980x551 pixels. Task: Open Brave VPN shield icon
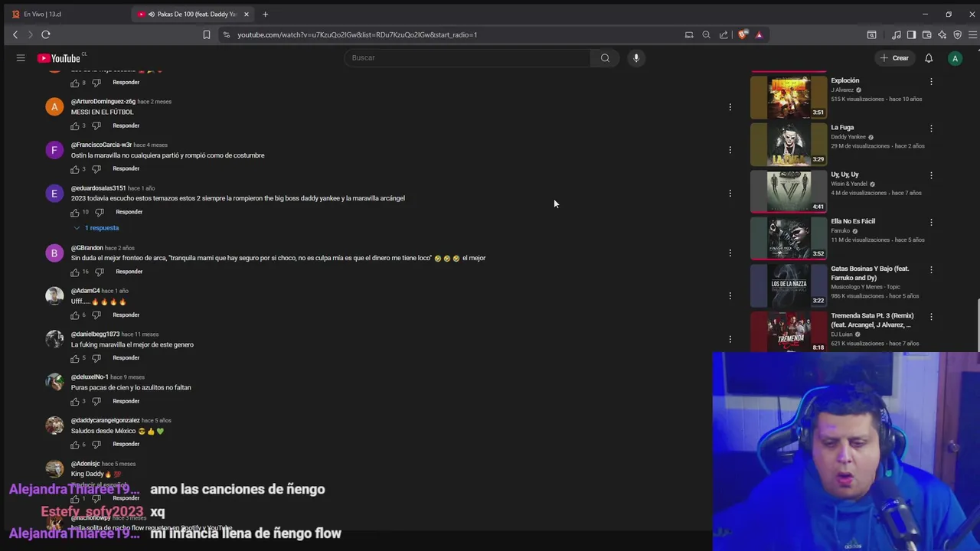(957, 34)
